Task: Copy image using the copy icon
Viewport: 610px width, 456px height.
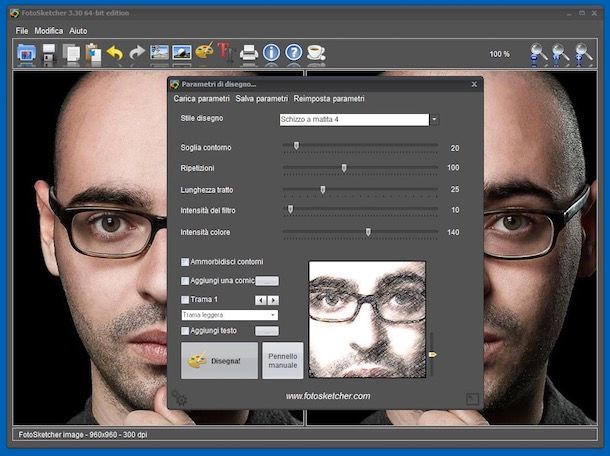Action: click(71, 52)
